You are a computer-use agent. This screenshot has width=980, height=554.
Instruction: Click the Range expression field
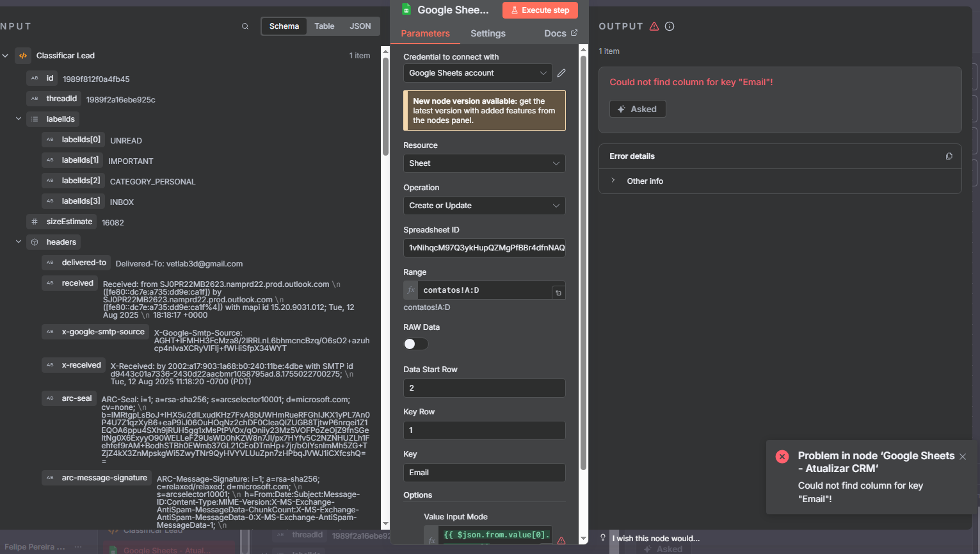485,290
